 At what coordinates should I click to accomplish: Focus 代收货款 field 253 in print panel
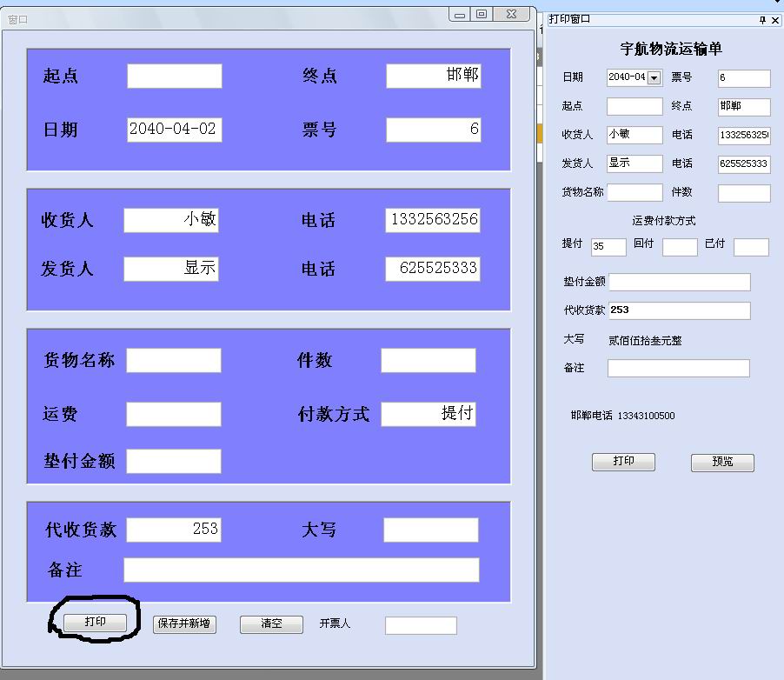[x=680, y=310]
